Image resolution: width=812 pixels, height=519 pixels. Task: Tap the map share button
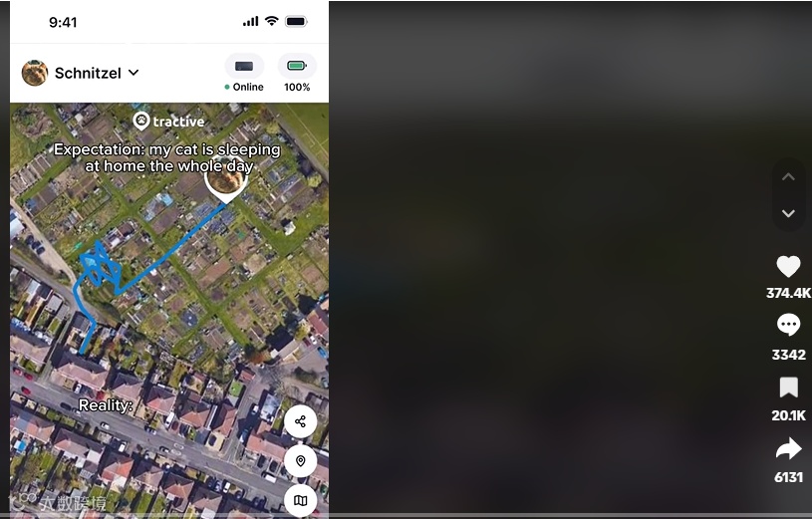click(300, 421)
